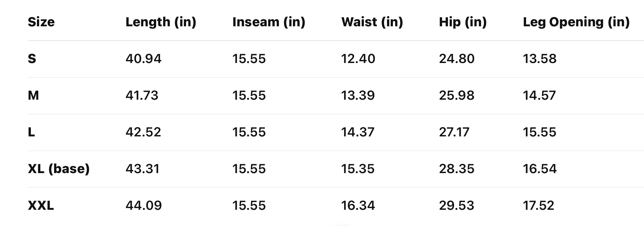644x226 pixels.
Task: Click the 14.57 leg opening value
Action: 539,95
